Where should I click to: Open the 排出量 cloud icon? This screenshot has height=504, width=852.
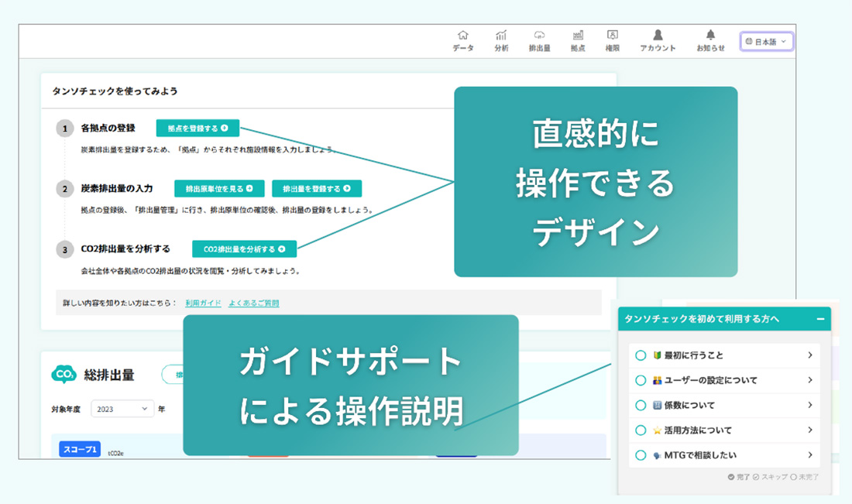click(x=539, y=36)
